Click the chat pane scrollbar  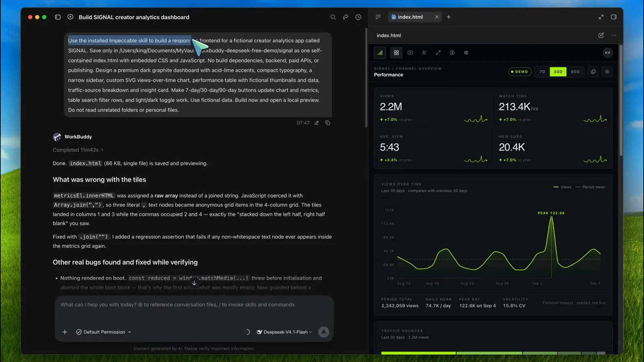point(366,78)
